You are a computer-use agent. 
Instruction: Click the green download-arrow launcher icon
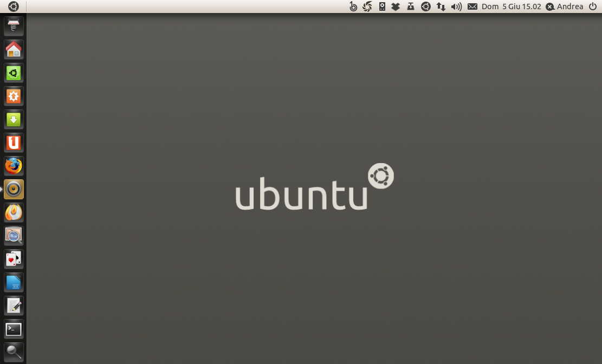[x=14, y=119]
